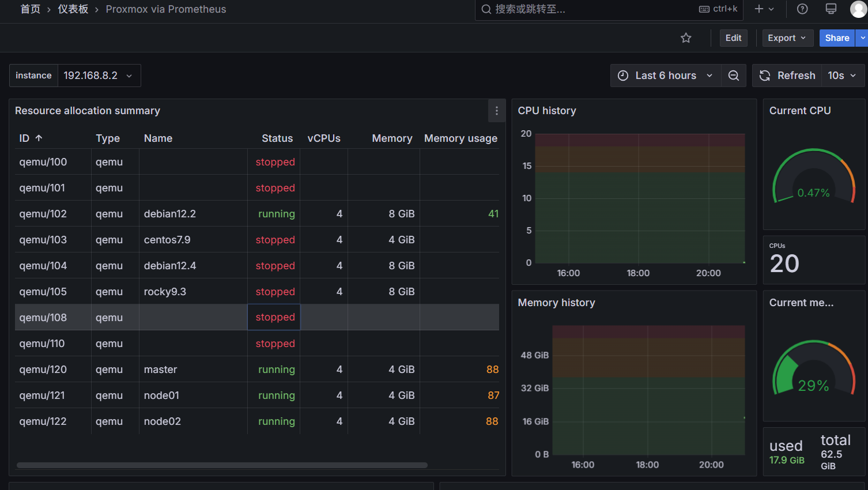The image size is (868, 490).
Task: Click the Refresh dashboard button
Action: [787, 76]
